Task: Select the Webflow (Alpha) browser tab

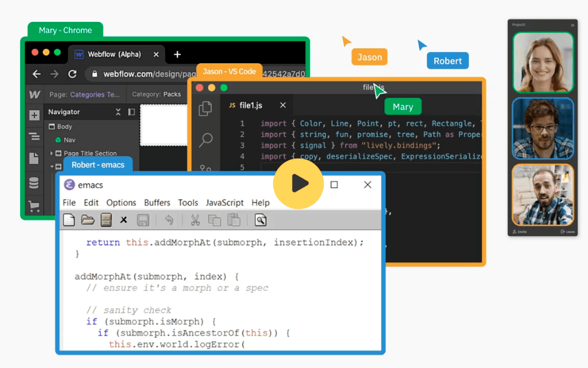Action: (x=116, y=54)
